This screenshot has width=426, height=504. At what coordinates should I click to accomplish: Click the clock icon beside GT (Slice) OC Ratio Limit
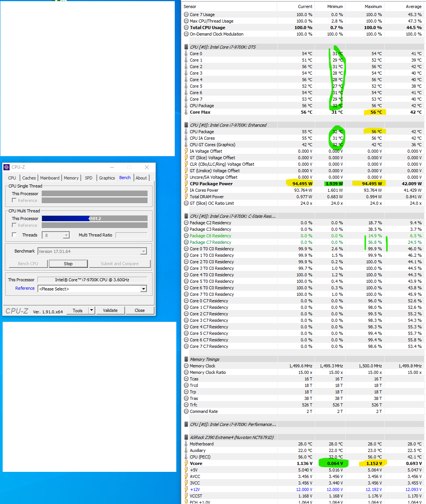click(x=186, y=203)
